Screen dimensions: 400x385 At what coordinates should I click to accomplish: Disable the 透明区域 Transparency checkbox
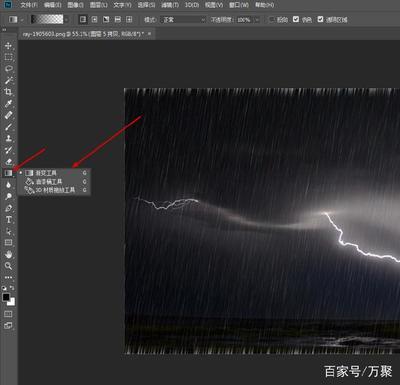[320, 20]
